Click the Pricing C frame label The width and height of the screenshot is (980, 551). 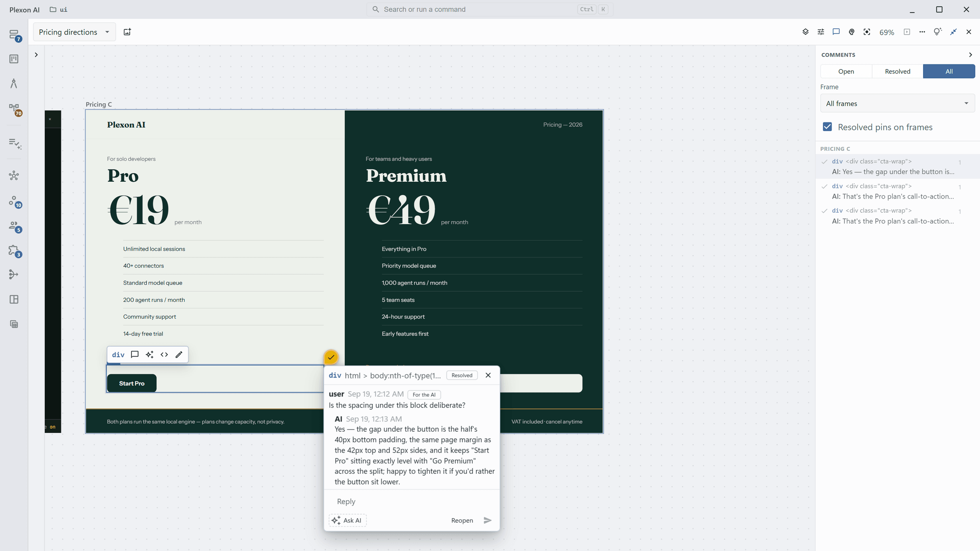tap(99, 104)
